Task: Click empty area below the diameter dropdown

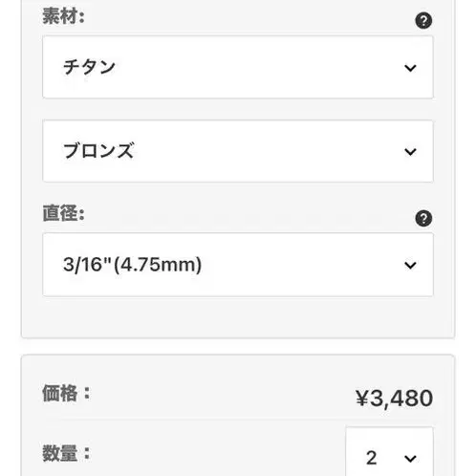Action: (238, 317)
